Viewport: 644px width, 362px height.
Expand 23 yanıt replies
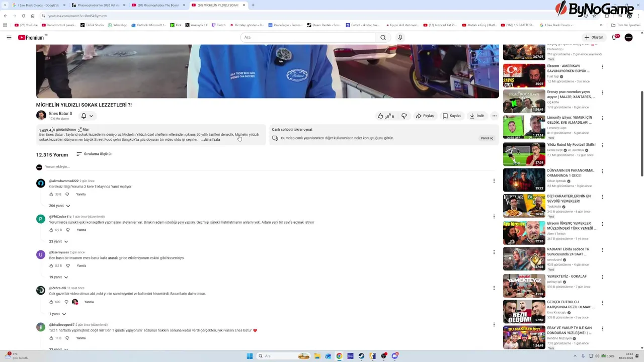tap(58, 241)
